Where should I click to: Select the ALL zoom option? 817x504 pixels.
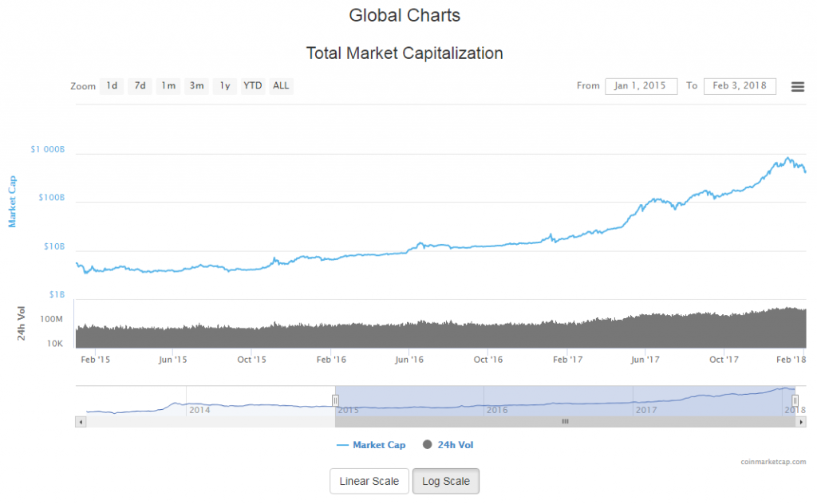[x=281, y=85]
